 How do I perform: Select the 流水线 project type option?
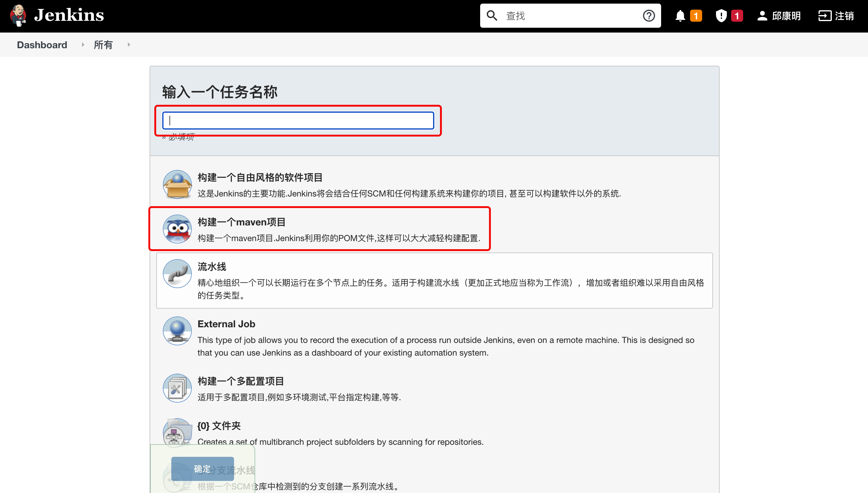212,267
